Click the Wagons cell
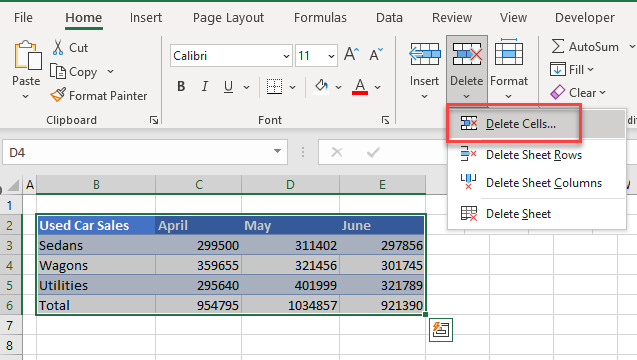Image resolution: width=637 pixels, height=360 pixels. pos(96,265)
